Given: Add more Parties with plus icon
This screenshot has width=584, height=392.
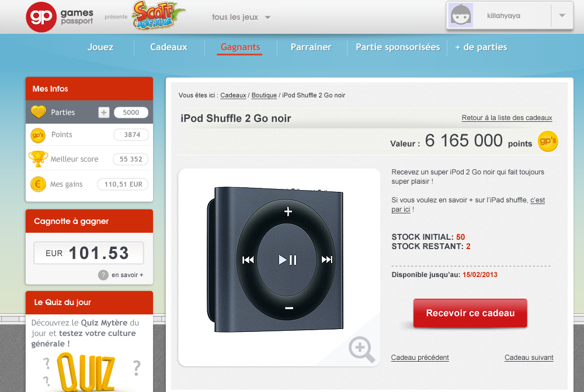Looking at the screenshot, I should [103, 113].
